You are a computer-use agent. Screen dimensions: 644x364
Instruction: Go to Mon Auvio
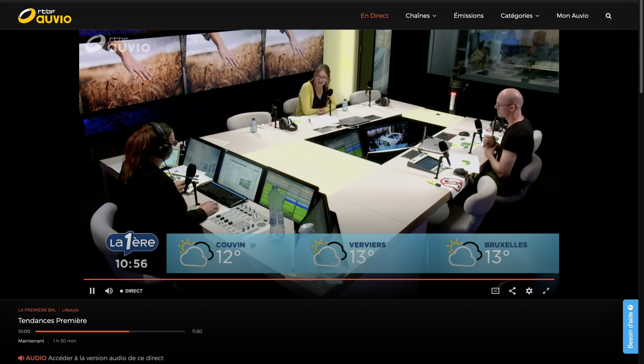(572, 16)
